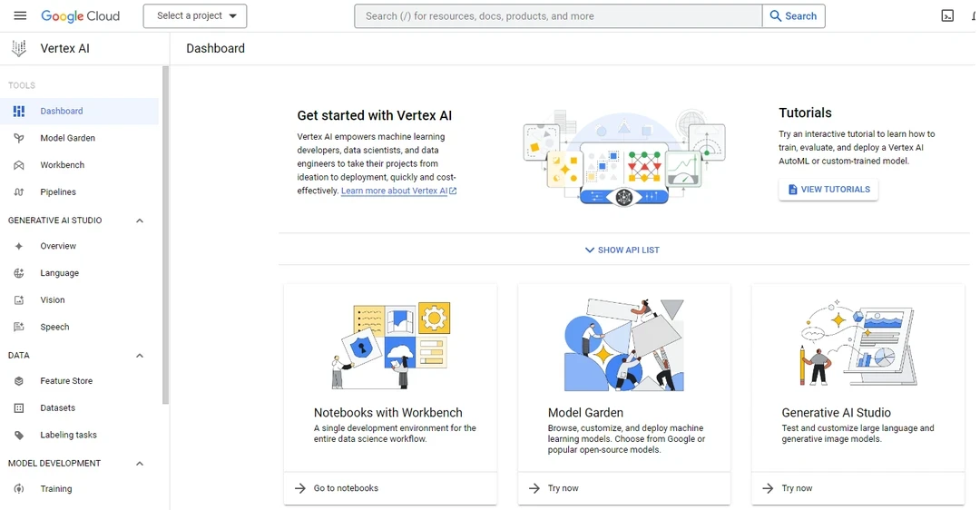Expand Show API List
Screen dimensions: 980x510
click(x=622, y=250)
